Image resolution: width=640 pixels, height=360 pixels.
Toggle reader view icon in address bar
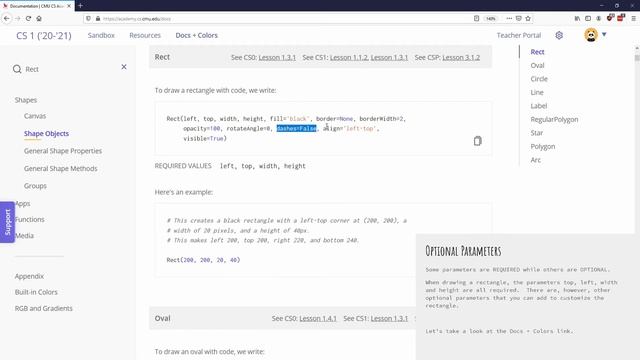click(x=476, y=18)
